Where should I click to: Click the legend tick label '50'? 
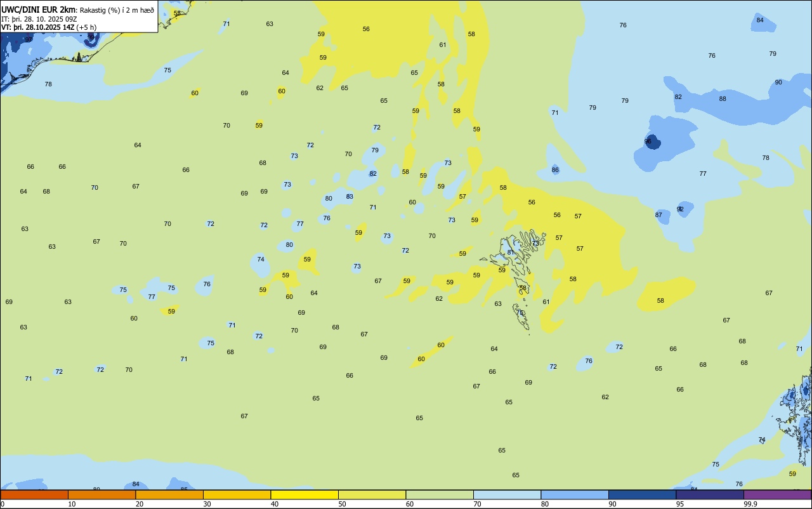point(342,504)
